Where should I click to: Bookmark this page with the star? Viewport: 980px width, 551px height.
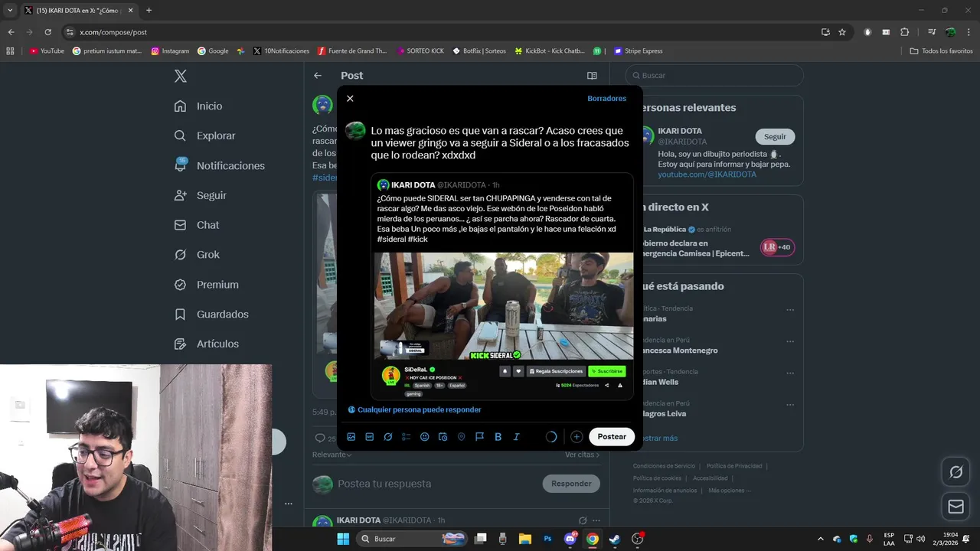coord(842,32)
